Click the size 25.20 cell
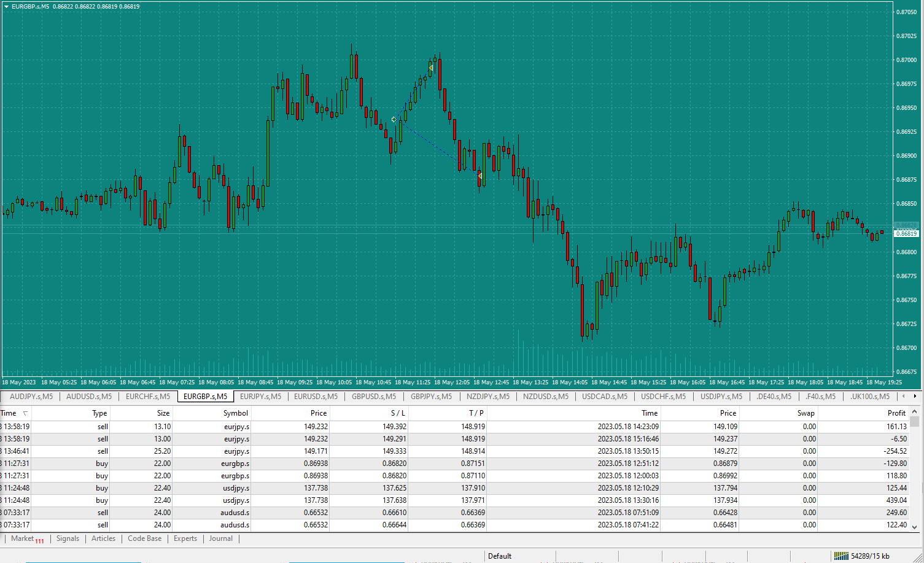Screen dimensions: 924x563 pos(162,451)
